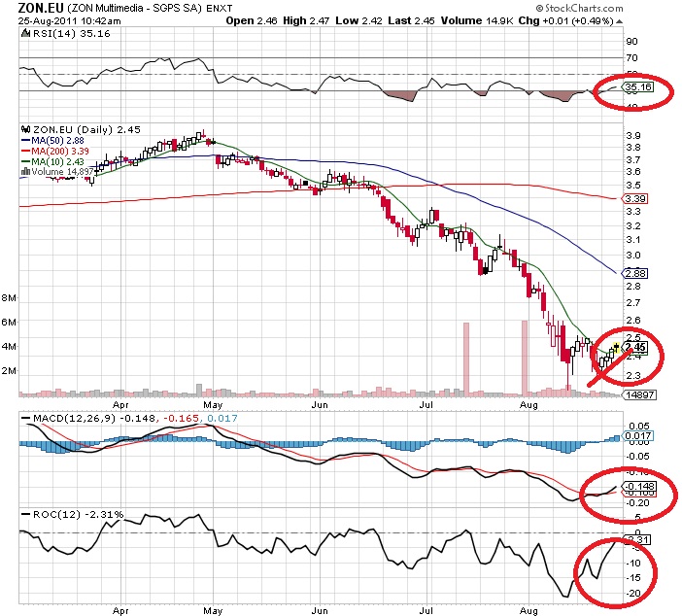Click the 70 RSI axis label
Viewport: 682px width, 616px height.
click(631, 57)
